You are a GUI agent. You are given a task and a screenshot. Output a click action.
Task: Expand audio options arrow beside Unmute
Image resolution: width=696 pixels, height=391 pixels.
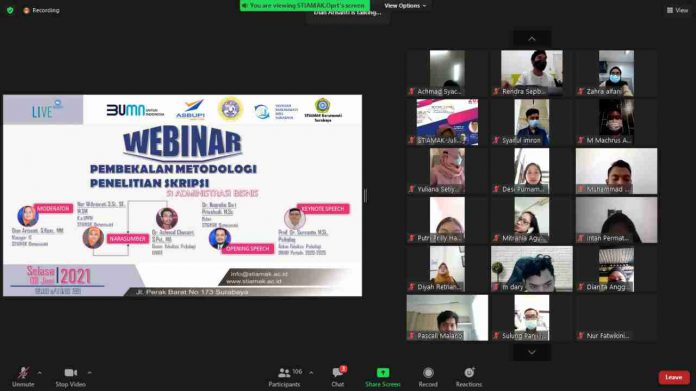pyautogui.click(x=40, y=373)
